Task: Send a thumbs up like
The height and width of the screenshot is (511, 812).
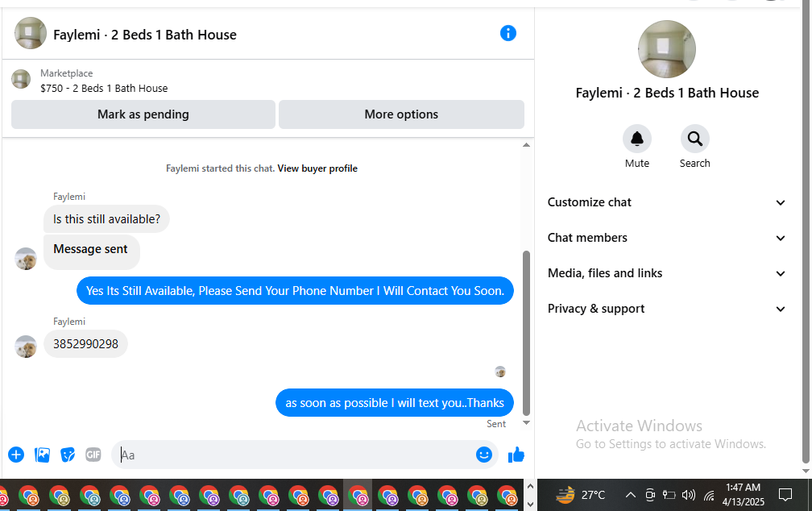Action: click(x=516, y=455)
